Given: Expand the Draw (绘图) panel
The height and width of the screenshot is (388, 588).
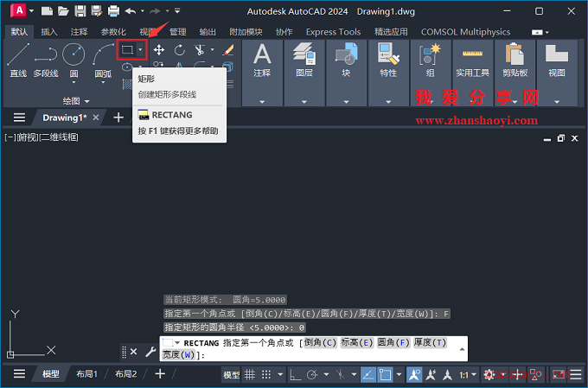Looking at the screenshot, I should (76, 101).
